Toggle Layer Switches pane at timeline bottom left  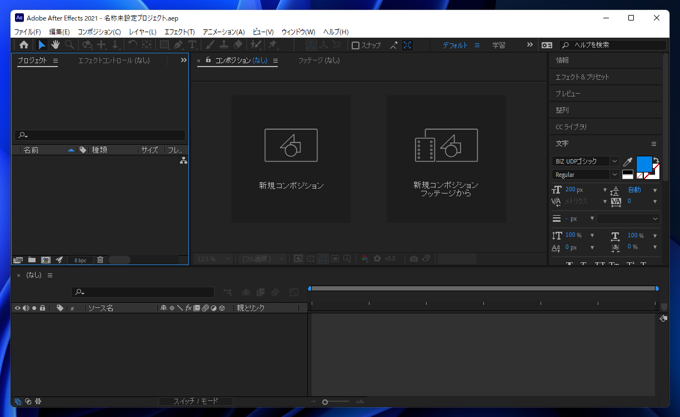point(18,401)
